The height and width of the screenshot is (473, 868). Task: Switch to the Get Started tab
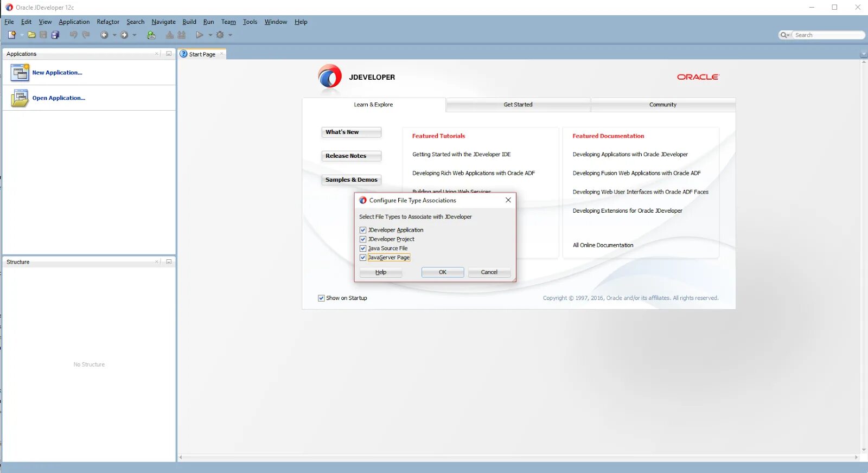[518, 105]
